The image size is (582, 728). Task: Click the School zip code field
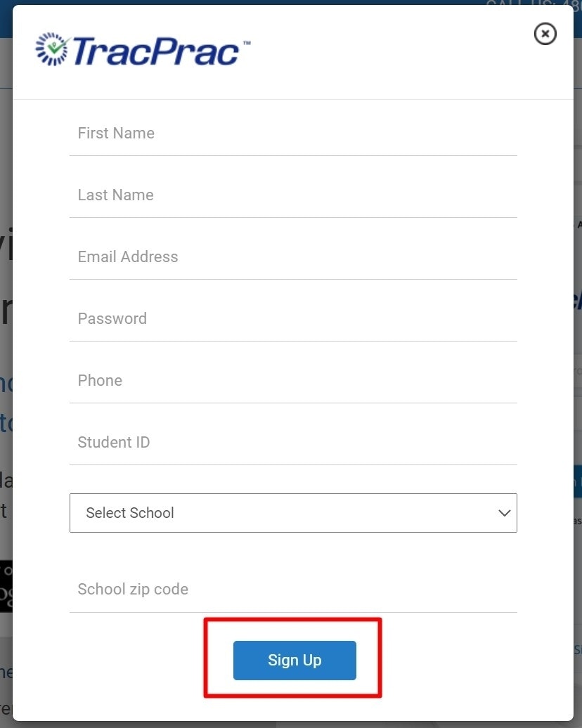[293, 590]
